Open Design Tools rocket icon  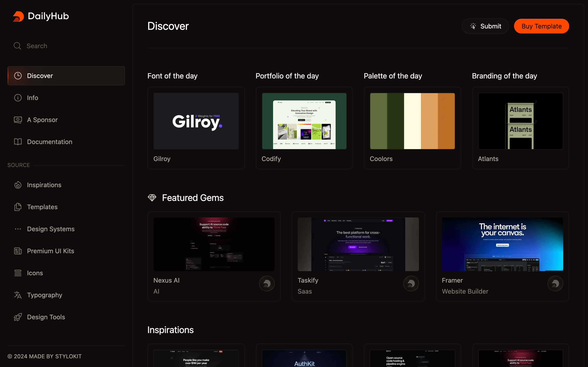18,317
